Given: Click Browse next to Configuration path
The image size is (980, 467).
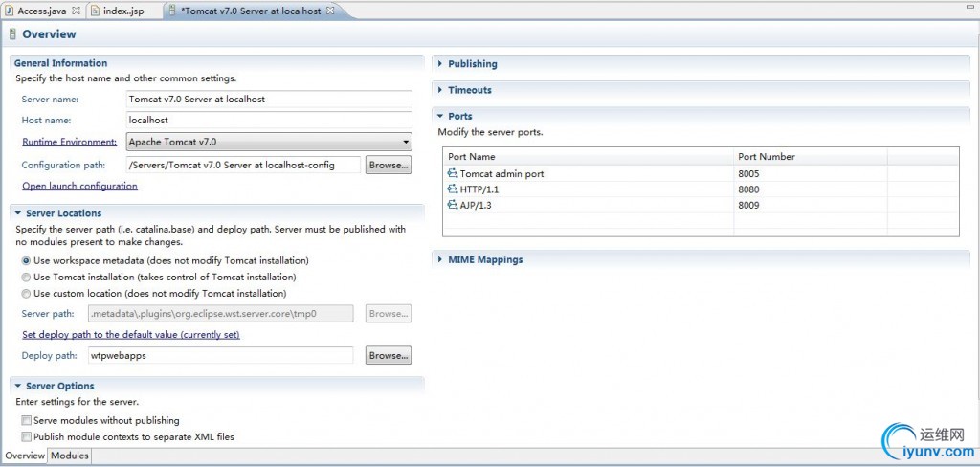Looking at the screenshot, I should (x=389, y=165).
